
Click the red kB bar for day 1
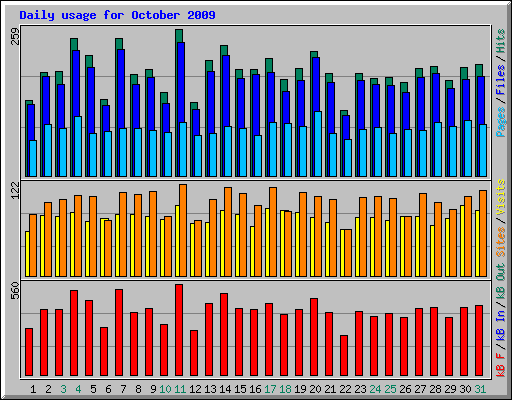click(29, 352)
